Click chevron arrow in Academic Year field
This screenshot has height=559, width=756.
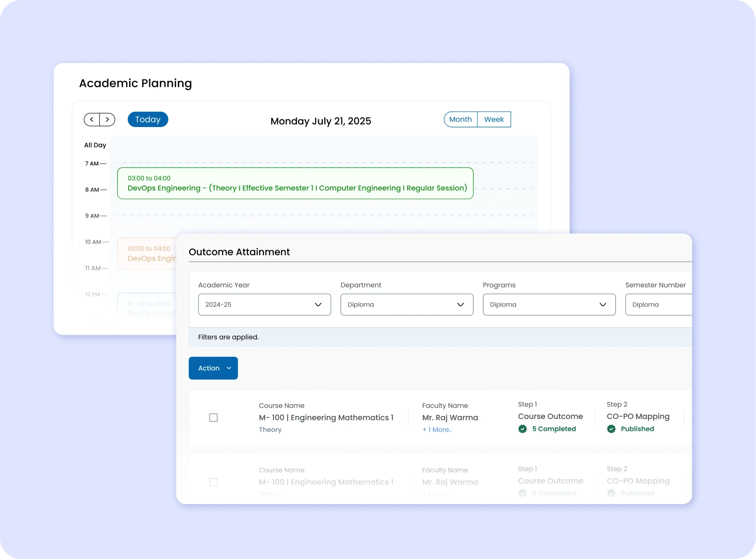point(318,304)
